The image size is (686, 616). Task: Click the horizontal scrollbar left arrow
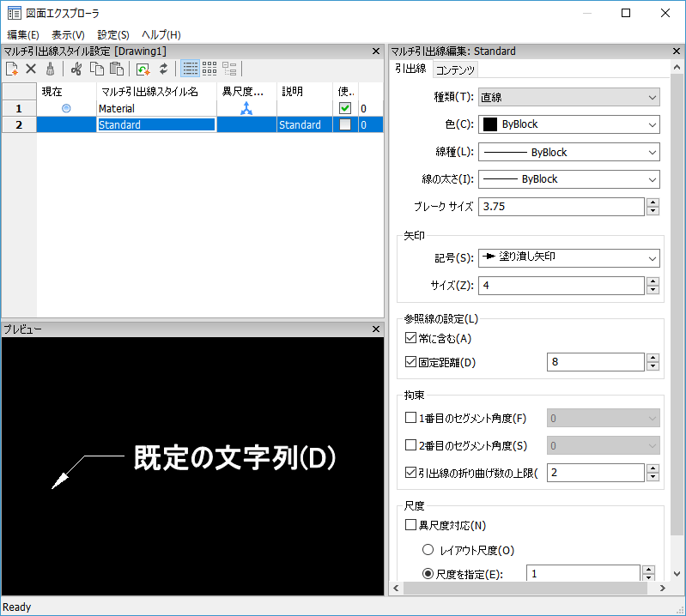tap(396, 588)
